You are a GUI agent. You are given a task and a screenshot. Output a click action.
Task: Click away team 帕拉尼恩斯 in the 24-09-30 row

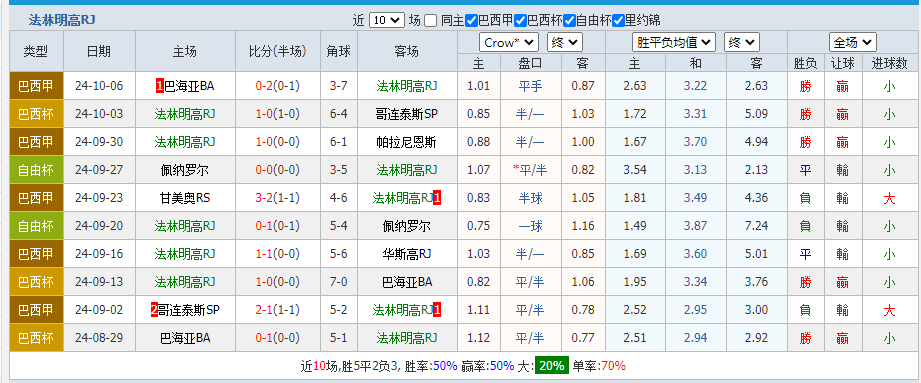407,142
